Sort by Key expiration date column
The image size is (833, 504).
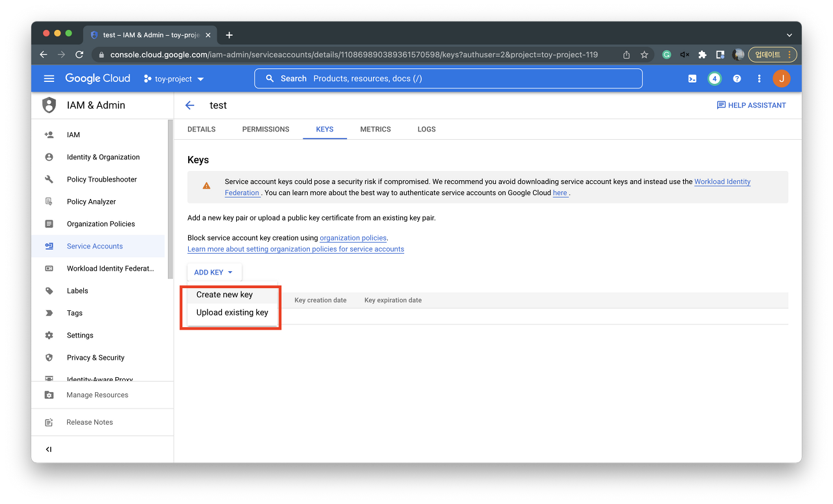[393, 300]
